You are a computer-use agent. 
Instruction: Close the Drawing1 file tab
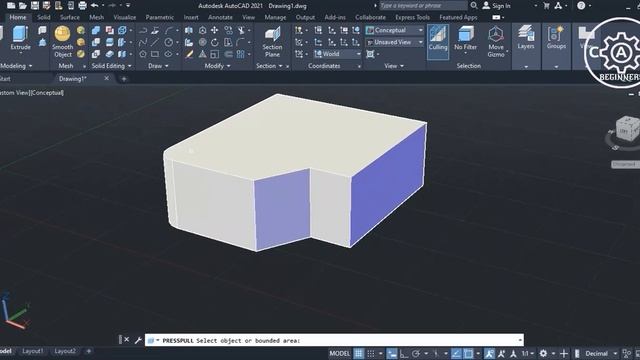pyautogui.click(x=107, y=78)
